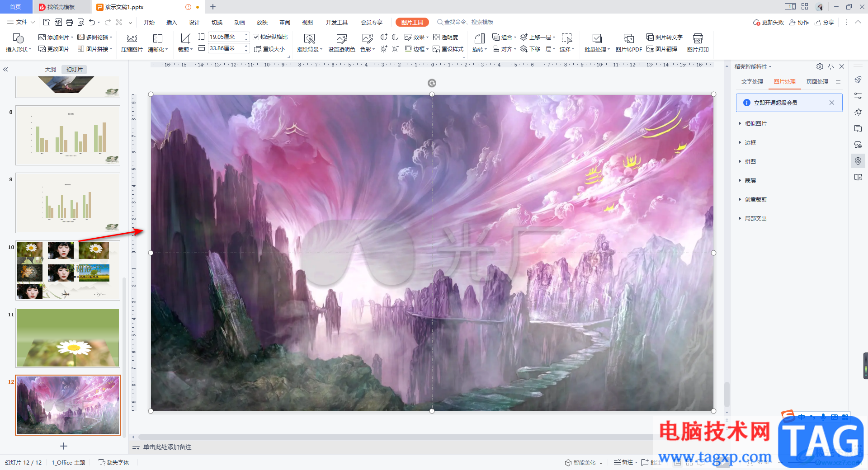Click the lightbulb smart feature sidebar icon
The height and width of the screenshot is (470, 868).
[858, 161]
